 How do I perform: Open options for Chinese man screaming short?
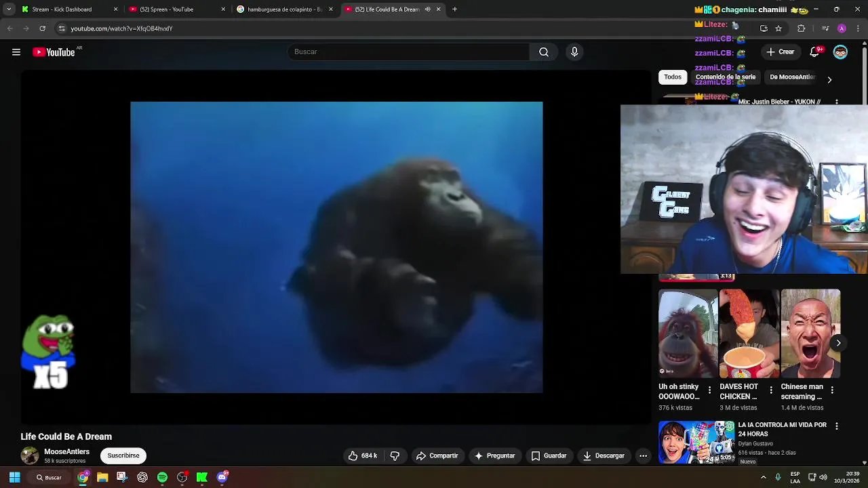pos(832,390)
